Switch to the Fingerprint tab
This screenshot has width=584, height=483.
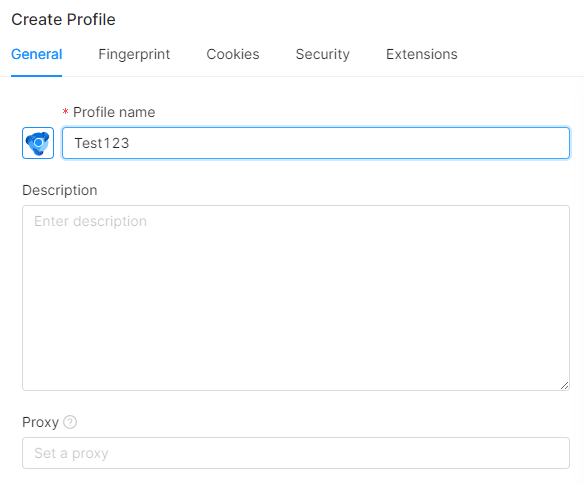[x=134, y=54]
